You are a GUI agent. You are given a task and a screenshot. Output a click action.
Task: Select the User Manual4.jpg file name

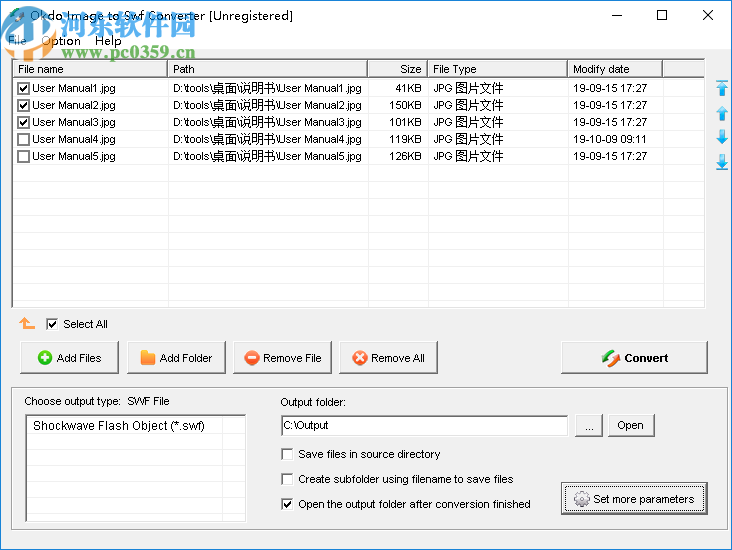(x=74, y=139)
